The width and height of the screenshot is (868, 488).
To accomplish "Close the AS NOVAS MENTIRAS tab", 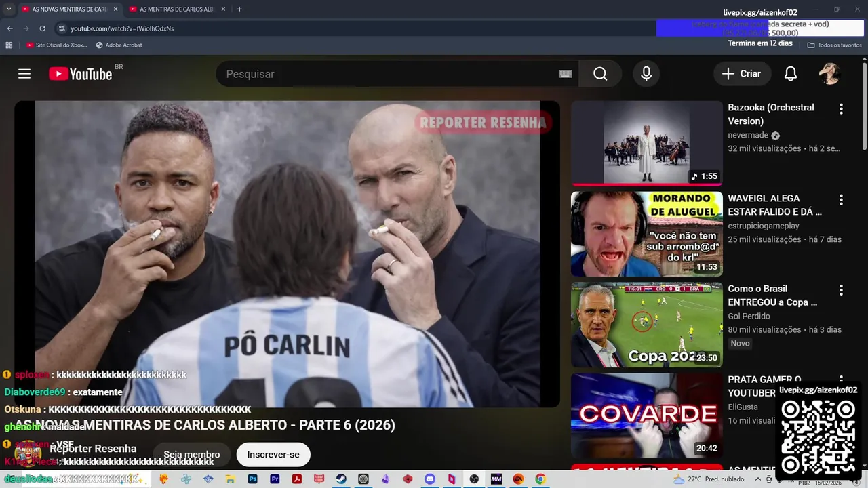I will 115,9.
